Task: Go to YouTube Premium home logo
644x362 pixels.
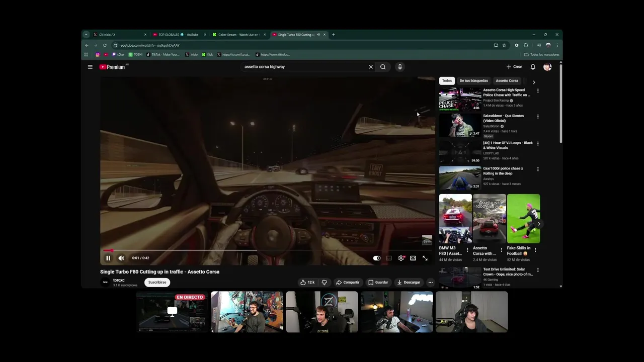Action: coord(113,67)
